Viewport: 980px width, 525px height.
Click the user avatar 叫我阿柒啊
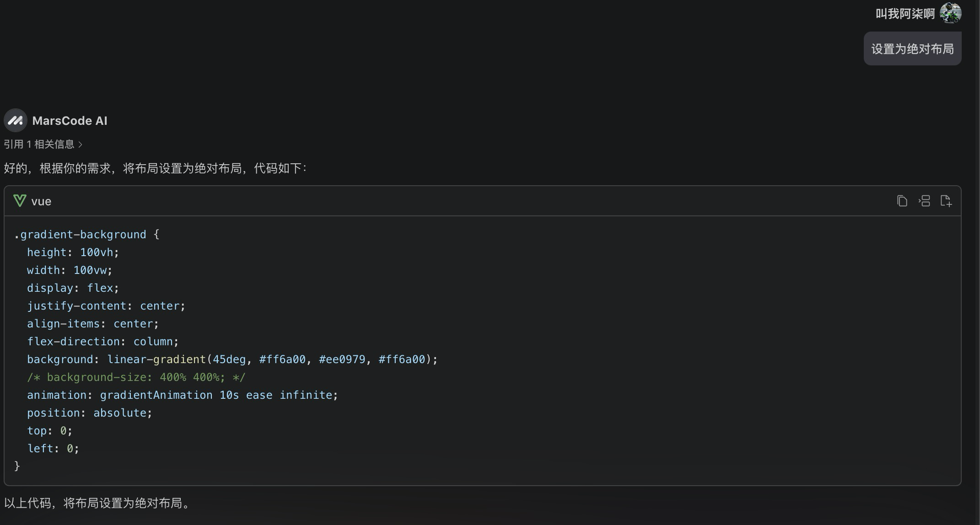pos(950,13)
